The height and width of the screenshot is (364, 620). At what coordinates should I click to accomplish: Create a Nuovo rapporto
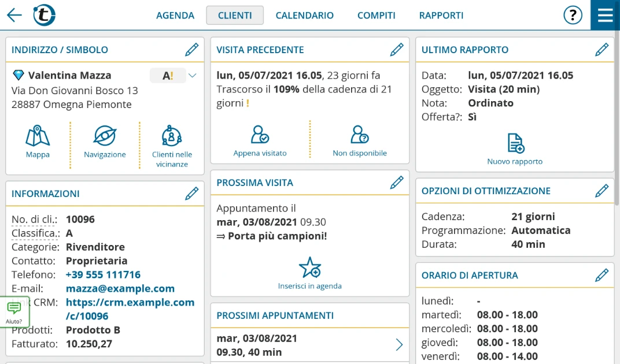(x=515, y=143)
